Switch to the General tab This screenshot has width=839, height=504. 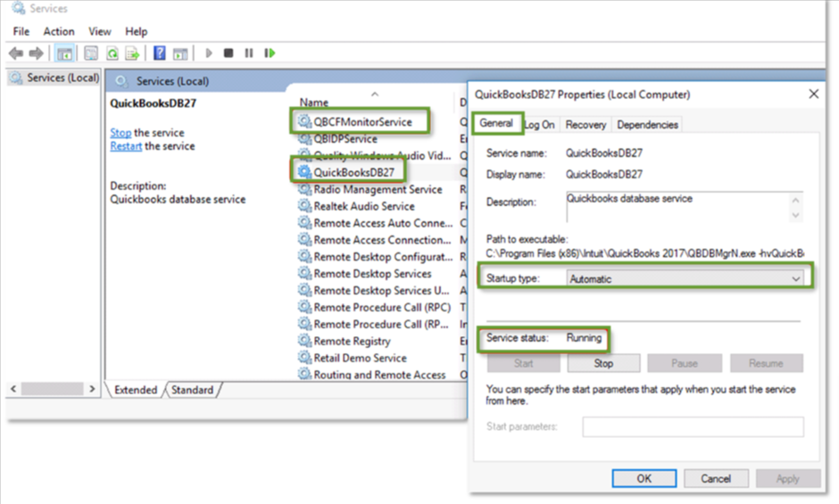coord(496,123)
